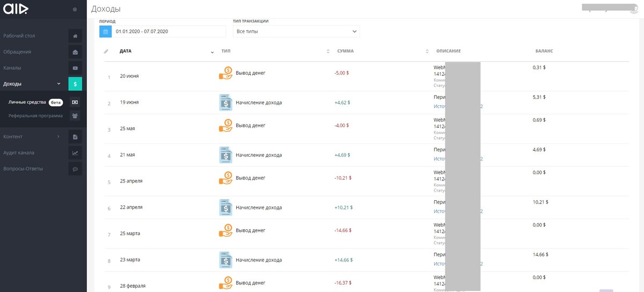Click the +10,21 $ amount
Viewport: 644px width, 292px height.
(343, 207)
